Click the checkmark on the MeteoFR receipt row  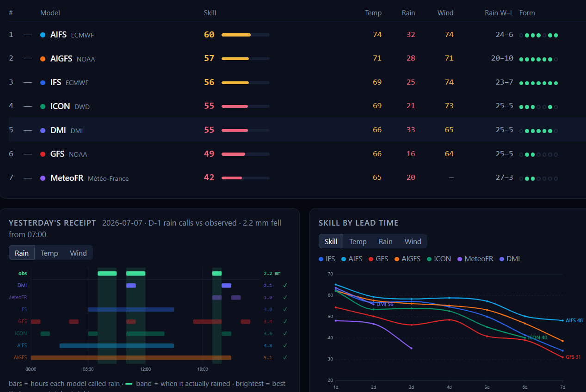(x=285, y=298)
